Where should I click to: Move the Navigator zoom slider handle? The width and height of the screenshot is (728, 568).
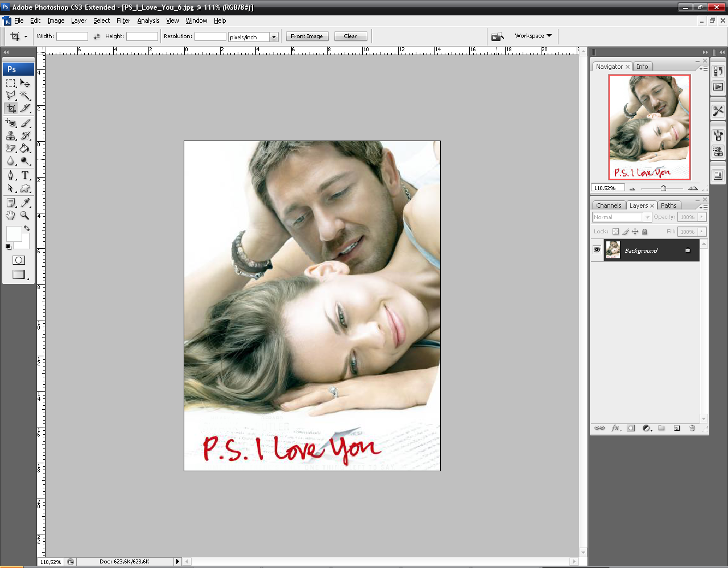(663, 188)
